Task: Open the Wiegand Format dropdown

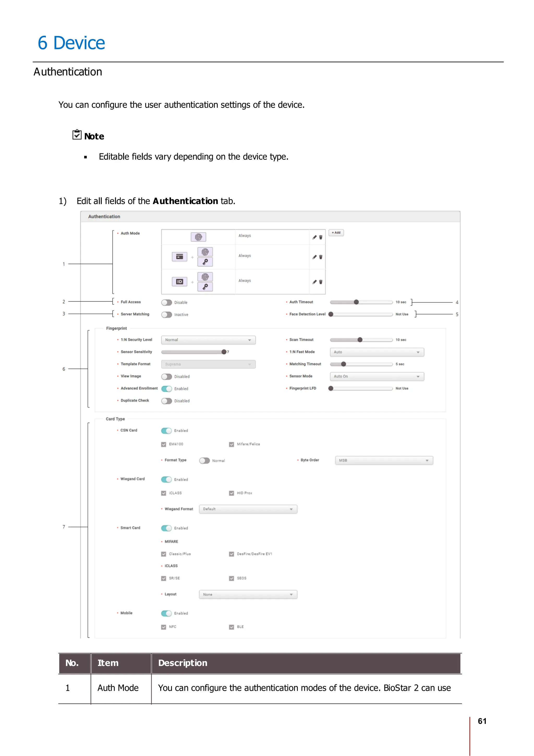Action: click(248, 509)
